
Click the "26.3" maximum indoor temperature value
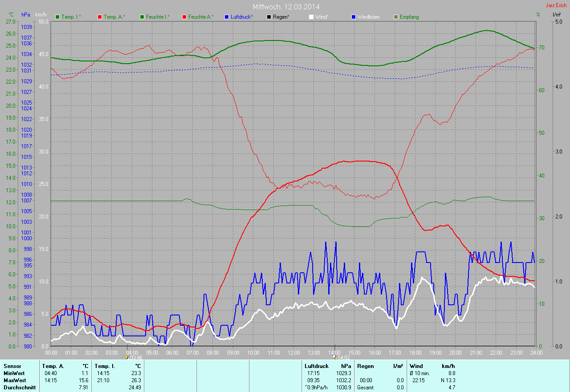point(136,380)
